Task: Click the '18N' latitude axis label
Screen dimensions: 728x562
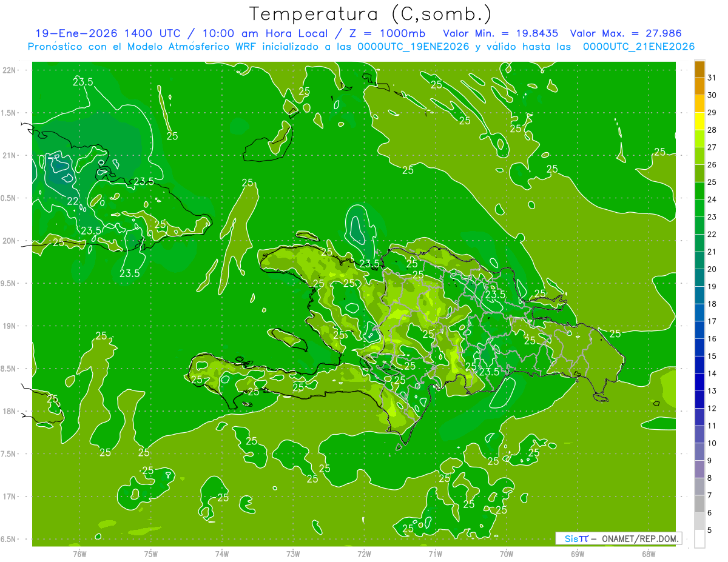Action: pos(9,412)
